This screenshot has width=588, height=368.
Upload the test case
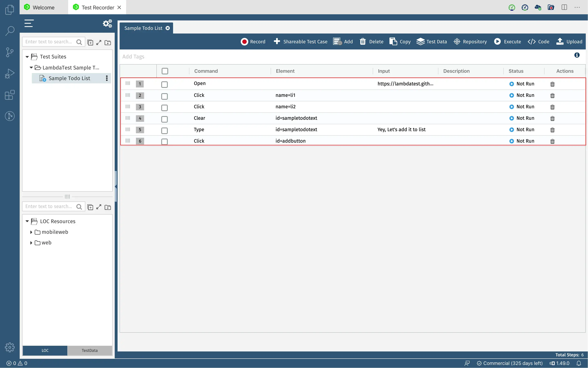[x=569, y=41]
